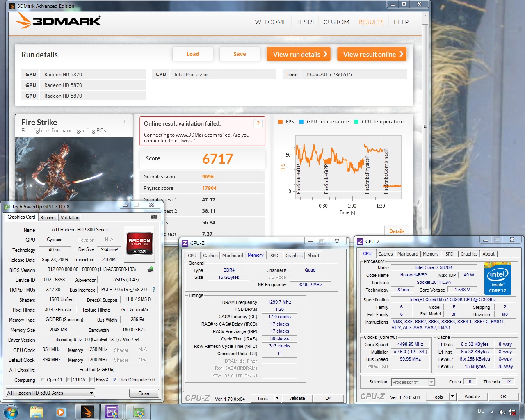Click Details button under chart
525x420 pixels.
coord(397,231)
